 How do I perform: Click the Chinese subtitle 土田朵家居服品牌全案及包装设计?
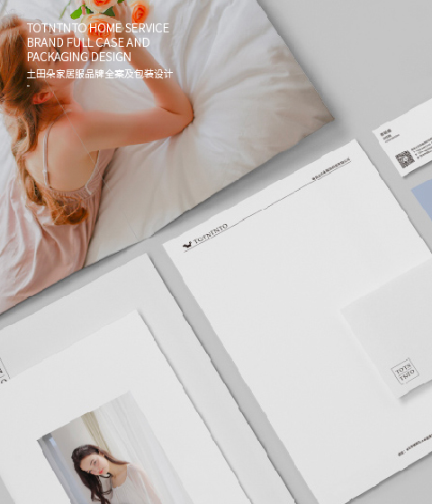100,74
